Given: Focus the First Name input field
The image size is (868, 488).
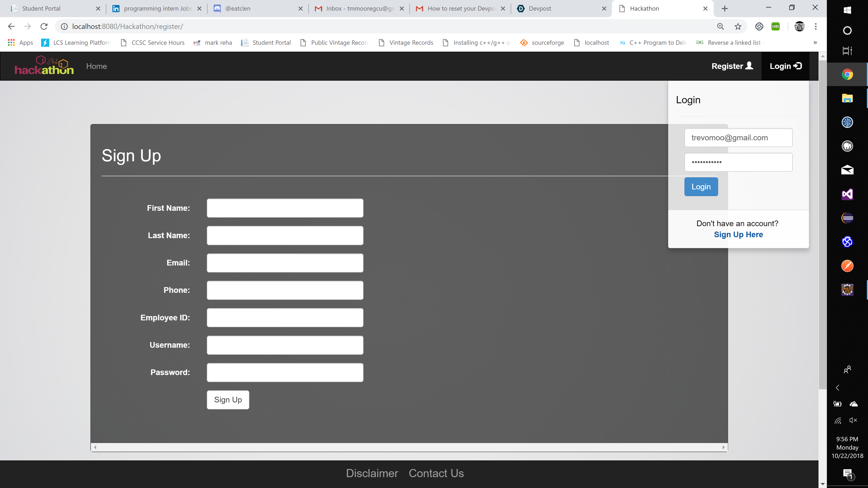Looking at the screenshot, I should (285, 208).
